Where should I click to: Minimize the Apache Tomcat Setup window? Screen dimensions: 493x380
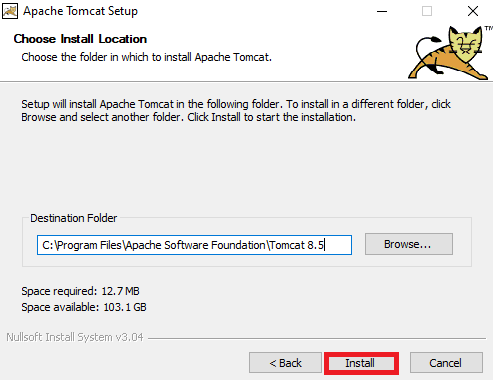pos(382,11)
